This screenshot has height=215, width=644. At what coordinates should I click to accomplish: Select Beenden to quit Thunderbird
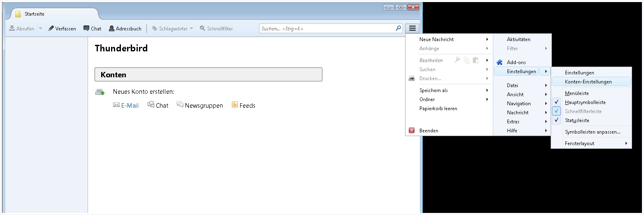pyautogui.click(x=449, y=131)
